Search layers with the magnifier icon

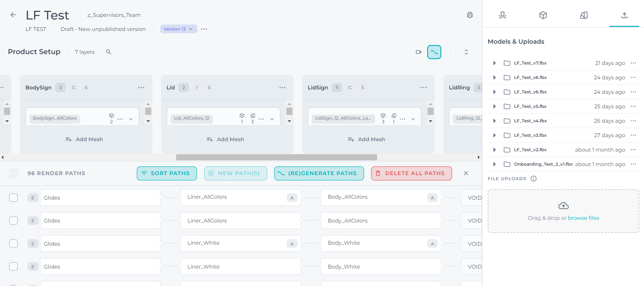(x=109, y=52)
